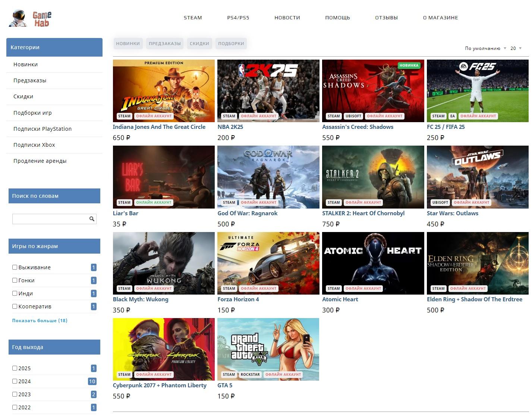Check the Кооператив genre checkbox

[15, 307]
